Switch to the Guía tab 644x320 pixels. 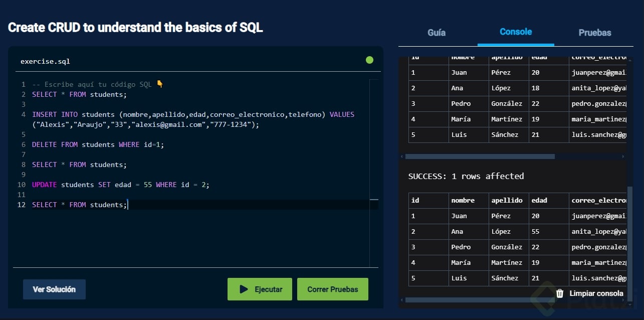[437, 33]
